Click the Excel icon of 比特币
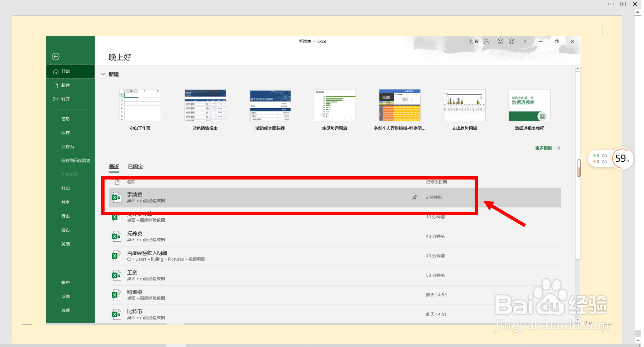The width and height of the screenshot is (644, 347). tap(116, 315)
